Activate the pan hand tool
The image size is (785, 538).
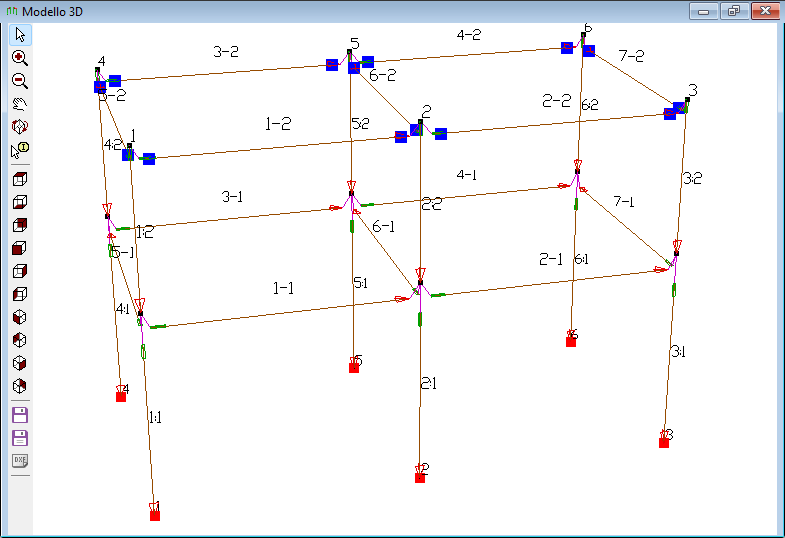point(20,104)
